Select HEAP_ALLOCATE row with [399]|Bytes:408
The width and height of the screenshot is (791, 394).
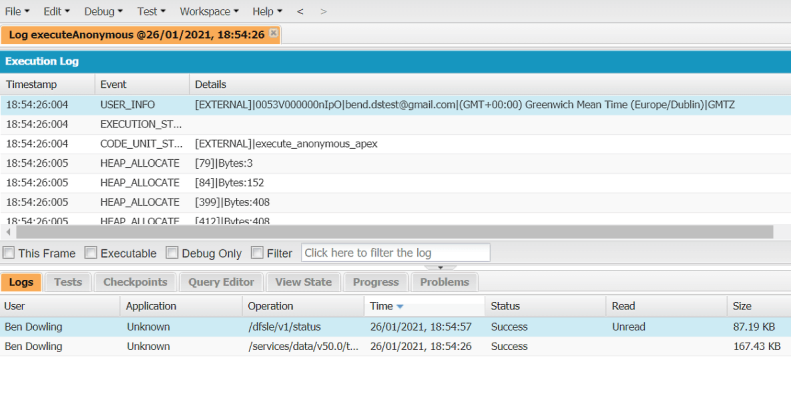[396, 202]
